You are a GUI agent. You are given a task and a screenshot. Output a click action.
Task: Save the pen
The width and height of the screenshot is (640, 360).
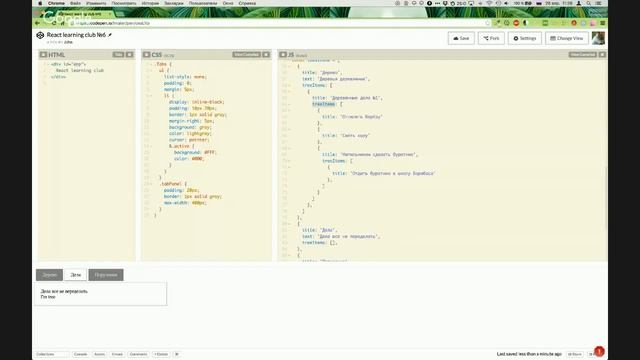click(x=461, y=38)
